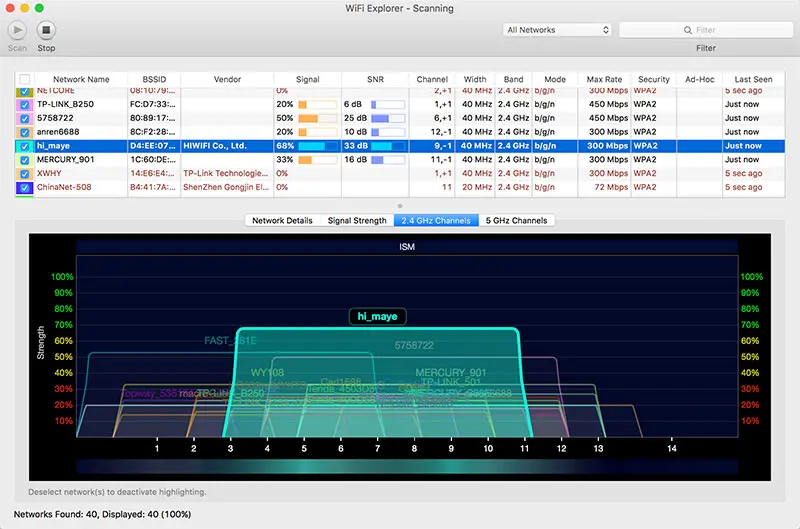Viewport: 800px width, 529px height.
Task: Sort by the Vendor column header
Action: (227, 79)
